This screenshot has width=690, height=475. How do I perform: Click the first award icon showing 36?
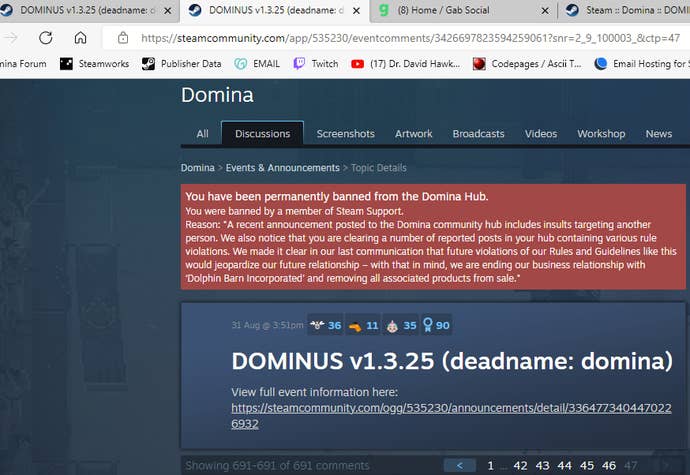324,325
